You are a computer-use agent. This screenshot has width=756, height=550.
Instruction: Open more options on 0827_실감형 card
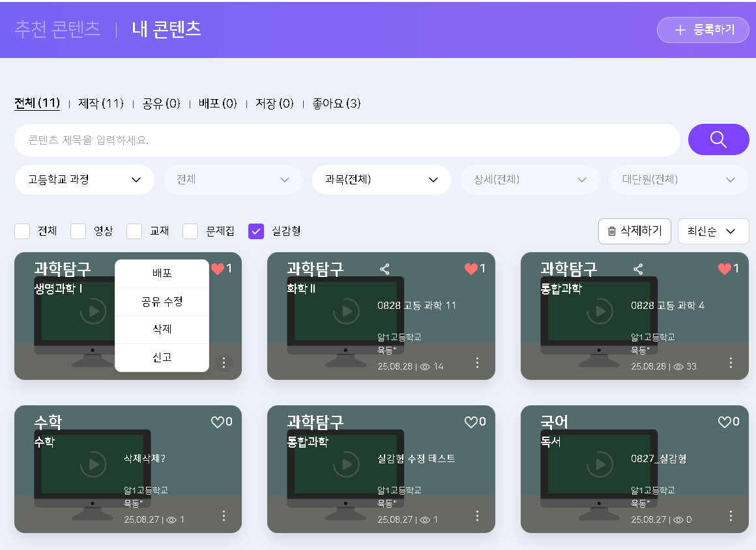pyautogui.click(x=731, y=515)
